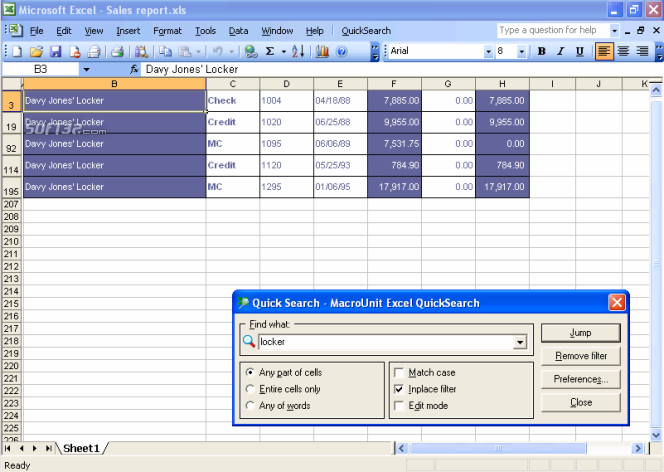664x472 pixels.
Task: Open Excel Help question mark icon
Action: (341, 52)
